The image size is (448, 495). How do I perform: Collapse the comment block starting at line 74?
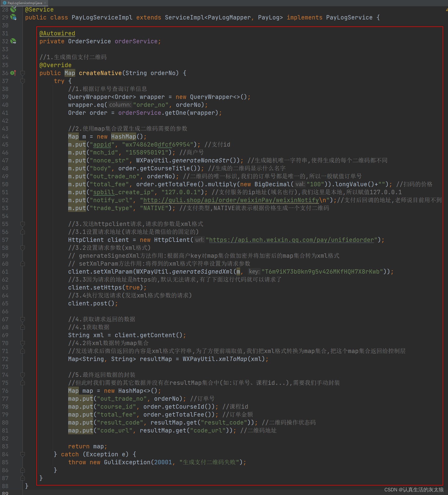pyautogui.click(x=23, y=375)
